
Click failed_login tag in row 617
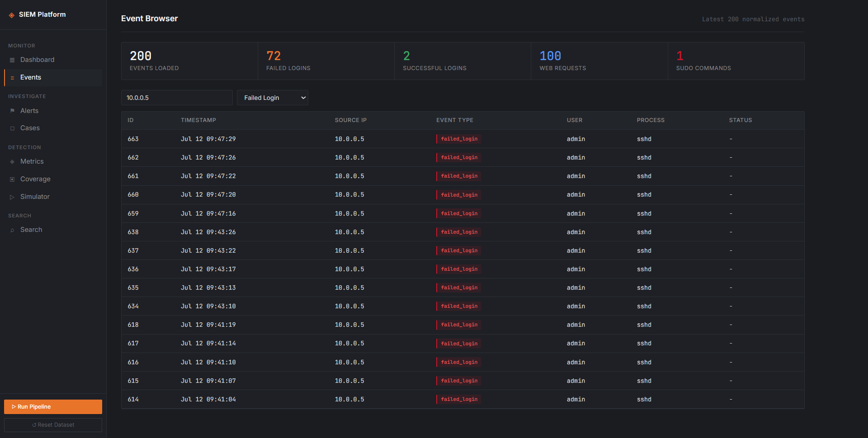pos(458,344)
